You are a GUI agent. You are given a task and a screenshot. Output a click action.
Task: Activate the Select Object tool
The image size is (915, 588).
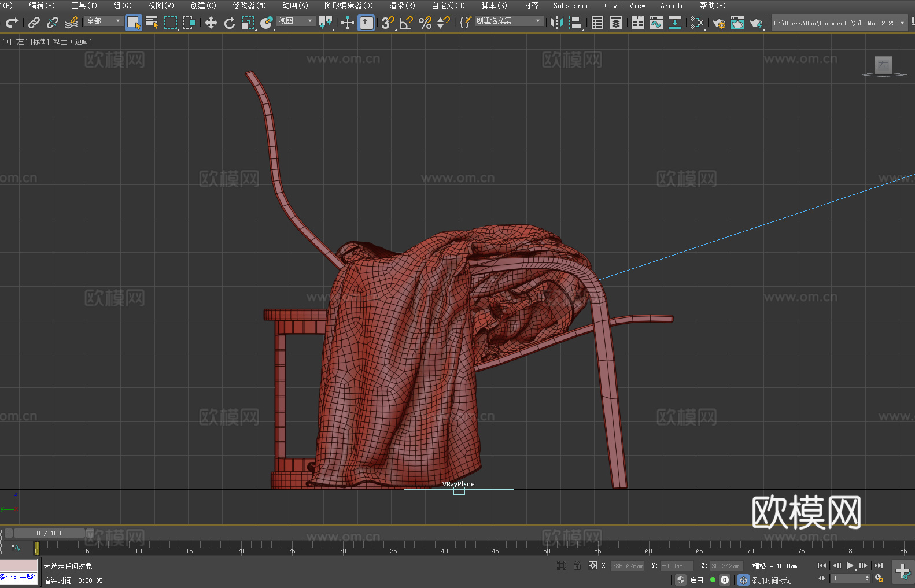point(134,23)
